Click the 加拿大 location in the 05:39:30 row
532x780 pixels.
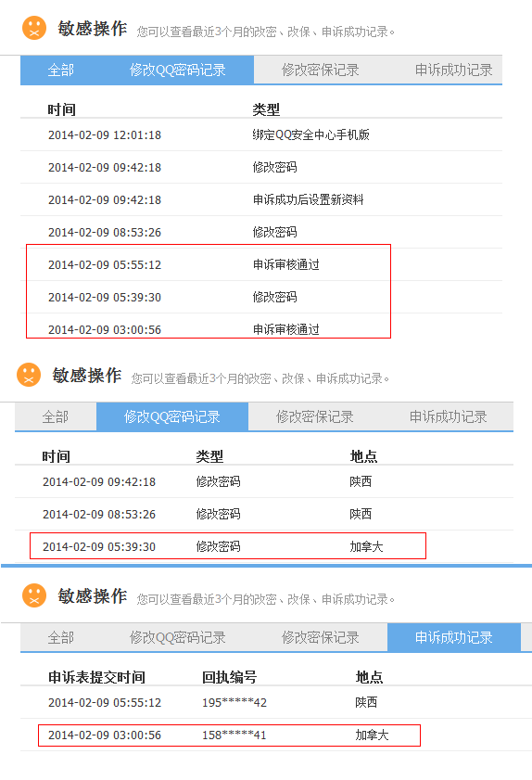click(x=366, y=546)
